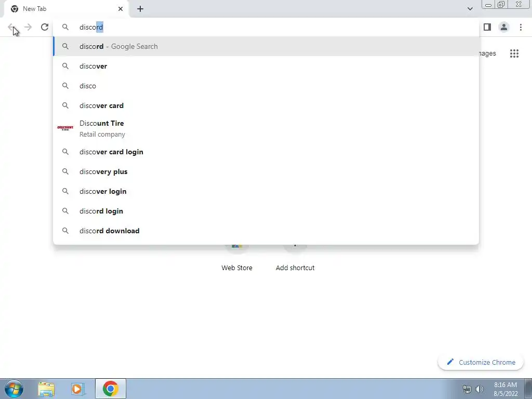
Task: Open the tab search chevron
Action: click(470, 9)
